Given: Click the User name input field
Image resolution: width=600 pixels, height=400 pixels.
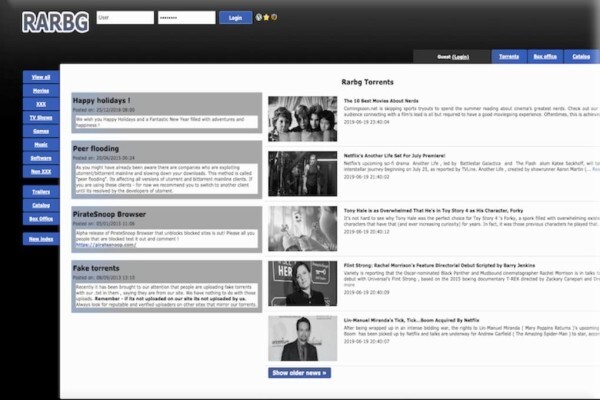Looking at the screenshot, I should (125, 17).
